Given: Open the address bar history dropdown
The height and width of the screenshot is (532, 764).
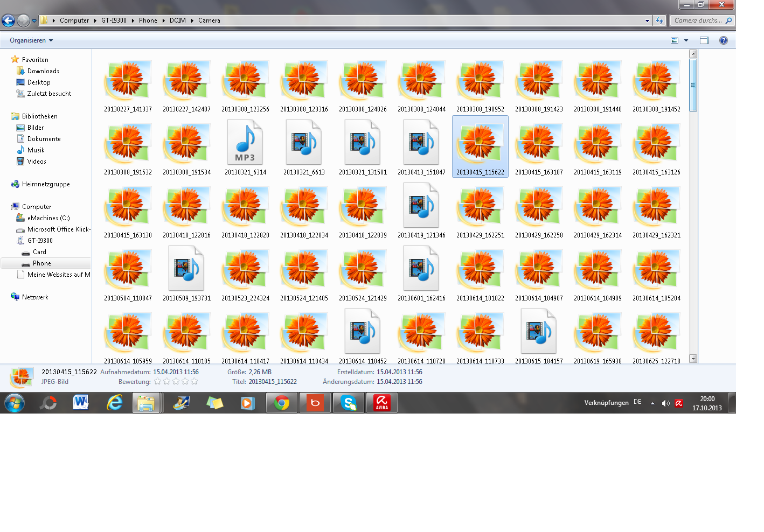Looking at the screenshot, I should (647, 20).
